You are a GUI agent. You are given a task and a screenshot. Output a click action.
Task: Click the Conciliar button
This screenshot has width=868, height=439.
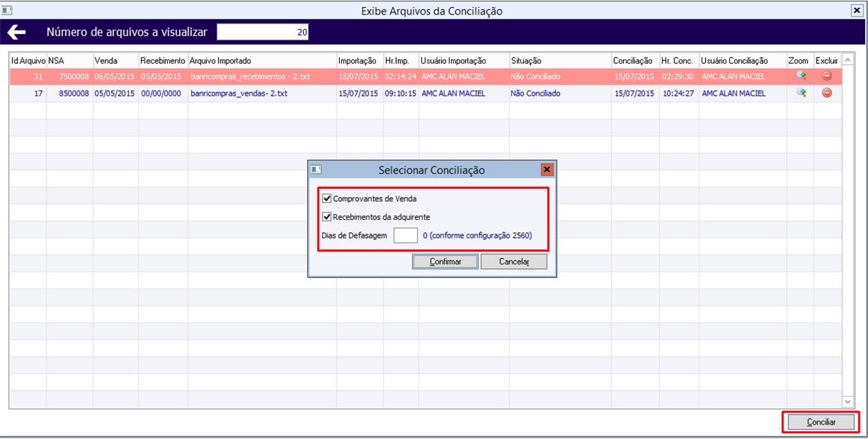point(821,422)
